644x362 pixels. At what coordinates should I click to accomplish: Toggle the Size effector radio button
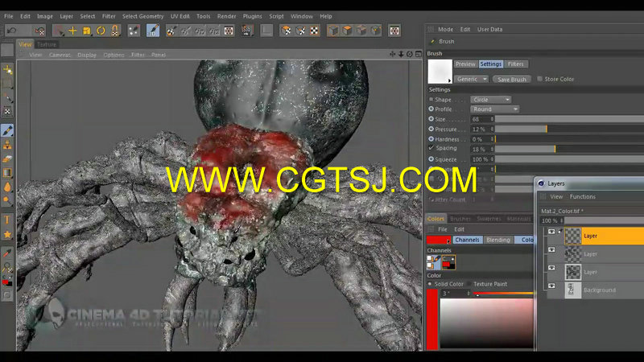coord(431,119)
